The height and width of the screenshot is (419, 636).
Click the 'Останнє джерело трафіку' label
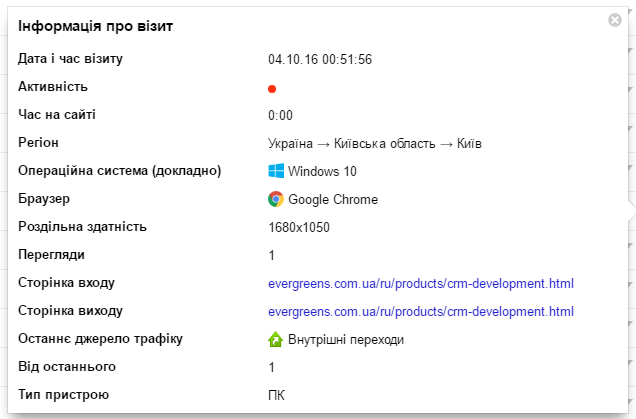click(x=100, y=339)
